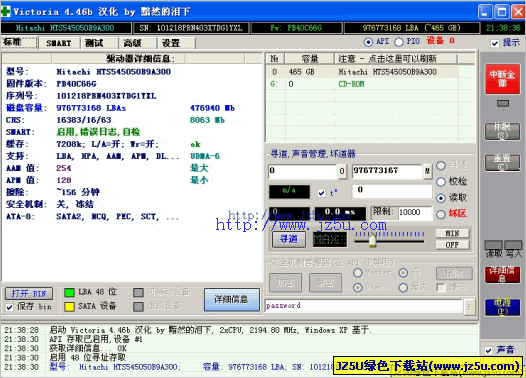Click the APM value '128'
Screen dimensions: 526x378
click(63, 180)
